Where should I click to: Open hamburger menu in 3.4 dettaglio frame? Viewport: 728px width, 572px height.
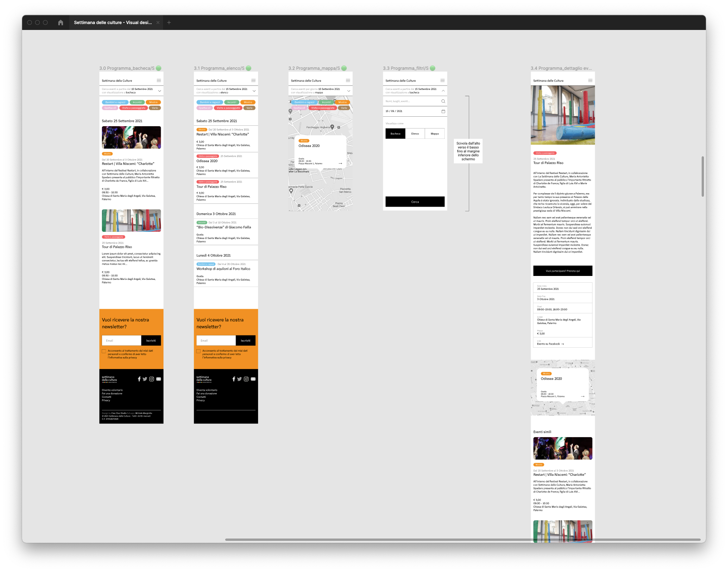(590, 80)
